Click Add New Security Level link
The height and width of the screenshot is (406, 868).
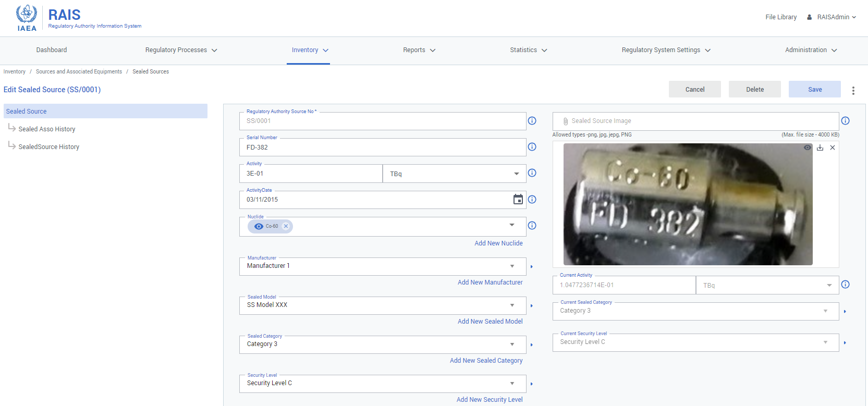click(490, 400)
